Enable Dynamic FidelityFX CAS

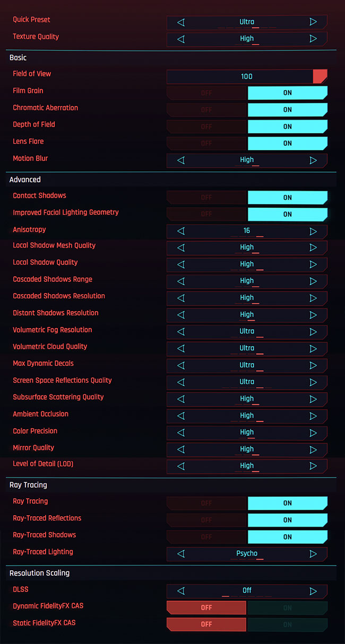click(287, 608)
